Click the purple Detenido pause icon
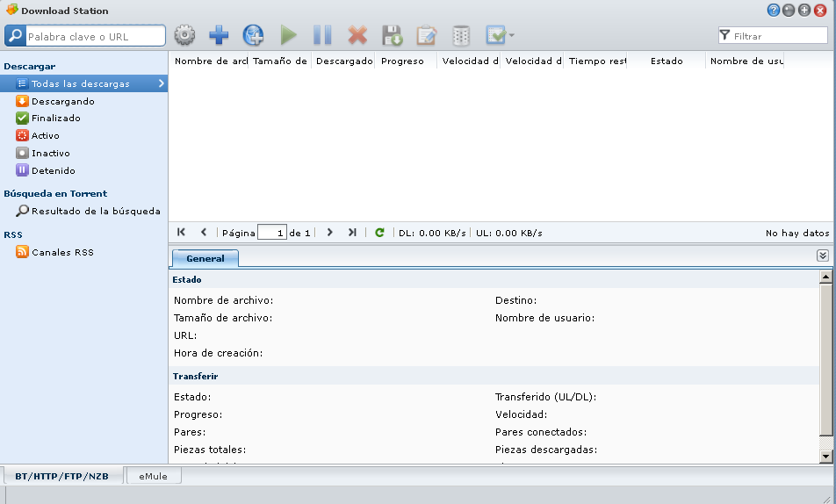 point(22,170)
